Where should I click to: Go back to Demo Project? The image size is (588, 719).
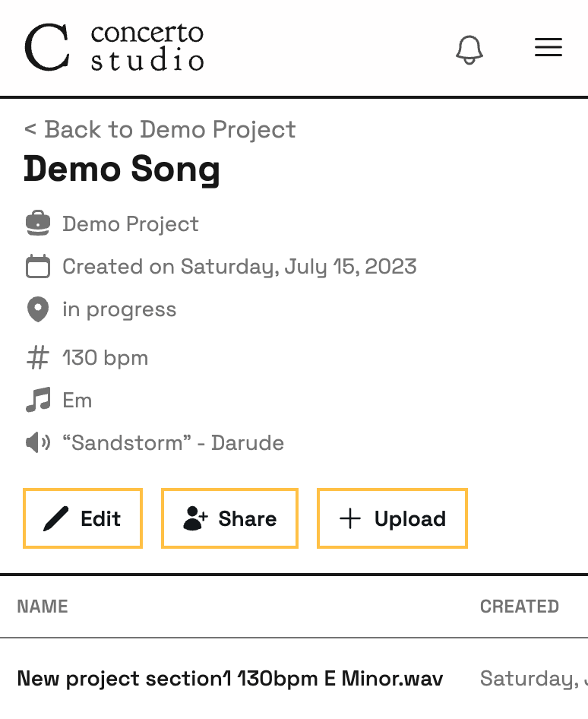pos(160,129)
